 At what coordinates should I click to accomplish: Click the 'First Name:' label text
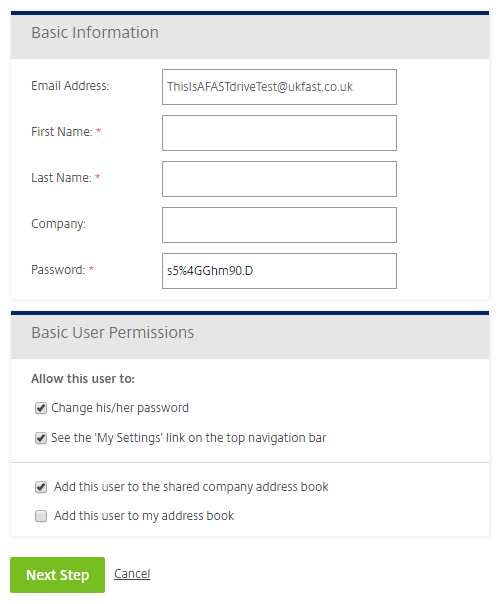(x=62, y=132)
